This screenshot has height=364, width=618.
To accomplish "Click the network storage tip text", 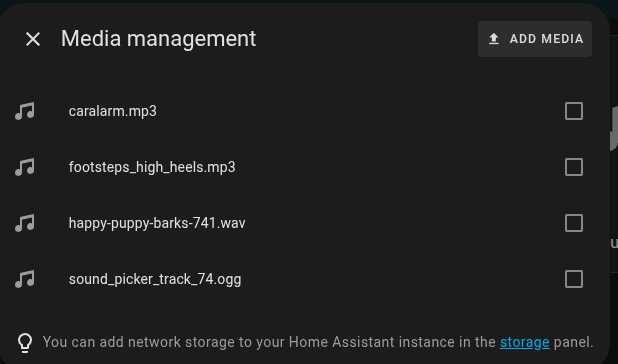I will pyautogui.click(x=318, y=342).
